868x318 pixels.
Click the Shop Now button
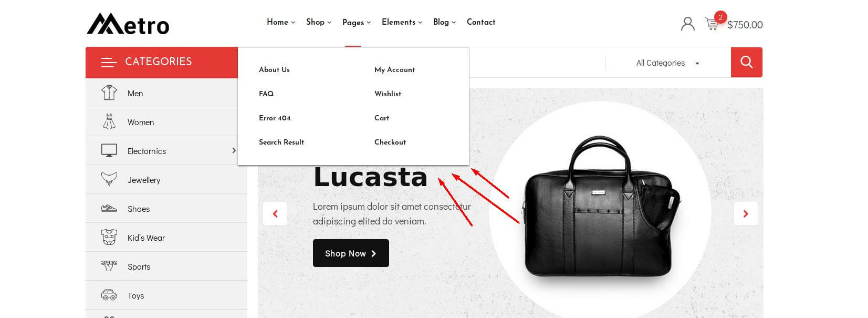pos(351,253)
